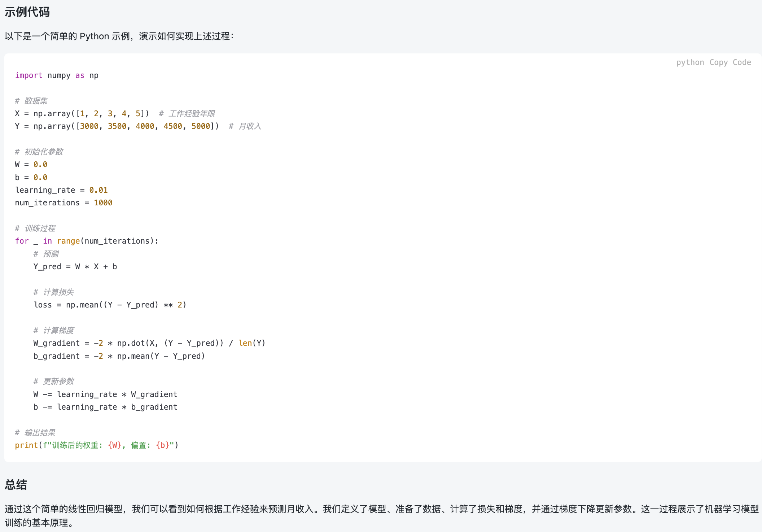The image size is (762, 532).
Task: Click the '# 输出结果' comment
Action: tap(35, 432)
